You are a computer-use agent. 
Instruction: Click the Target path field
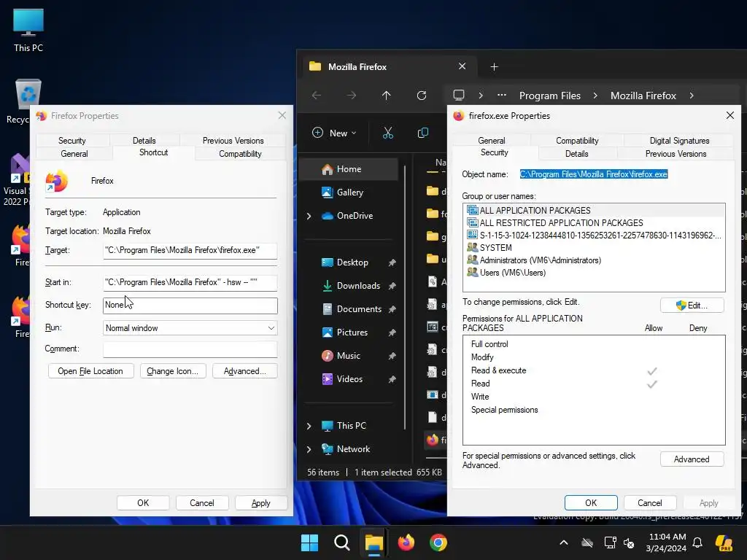[190, 251]
